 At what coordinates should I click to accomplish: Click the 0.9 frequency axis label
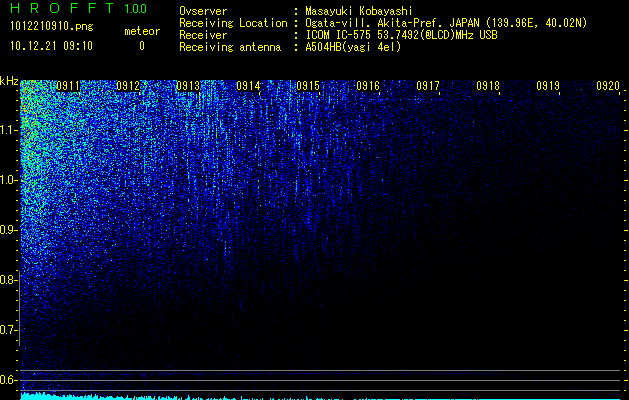[8, 230]
